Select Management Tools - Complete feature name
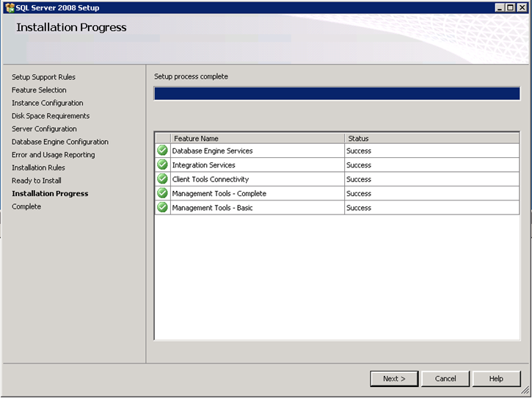Image resolution: width=532 pixels, height=398 pixels. [x=219, y=194]
